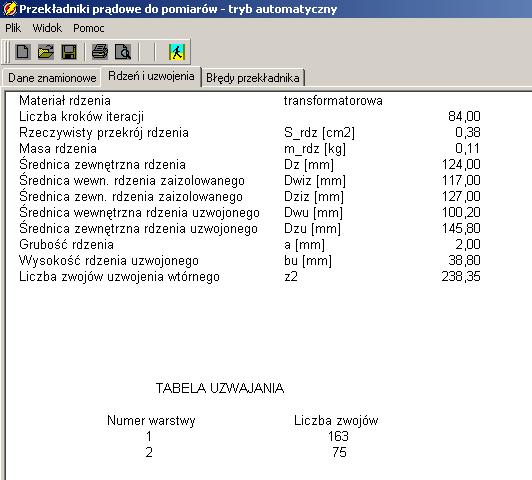532x480 pixels.
Task: Click the 'm_rdz [kg]' symbol
Action: (x=315, y=149)
